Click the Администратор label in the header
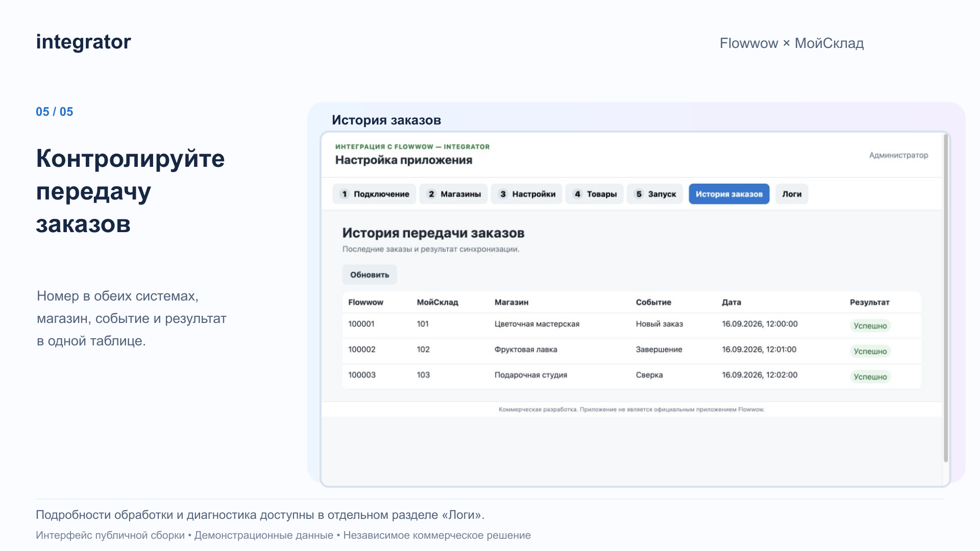 coord(898,155)
